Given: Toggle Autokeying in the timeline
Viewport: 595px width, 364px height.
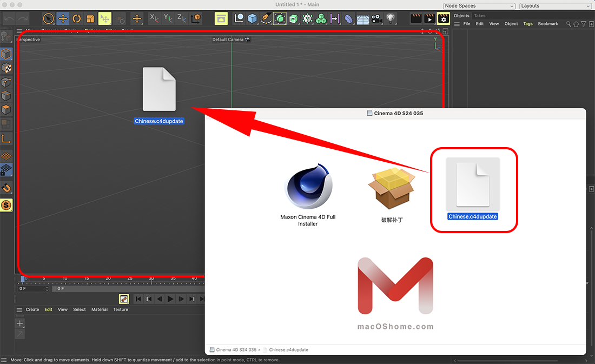Looking at the screenshot, I should click(124, 299).
